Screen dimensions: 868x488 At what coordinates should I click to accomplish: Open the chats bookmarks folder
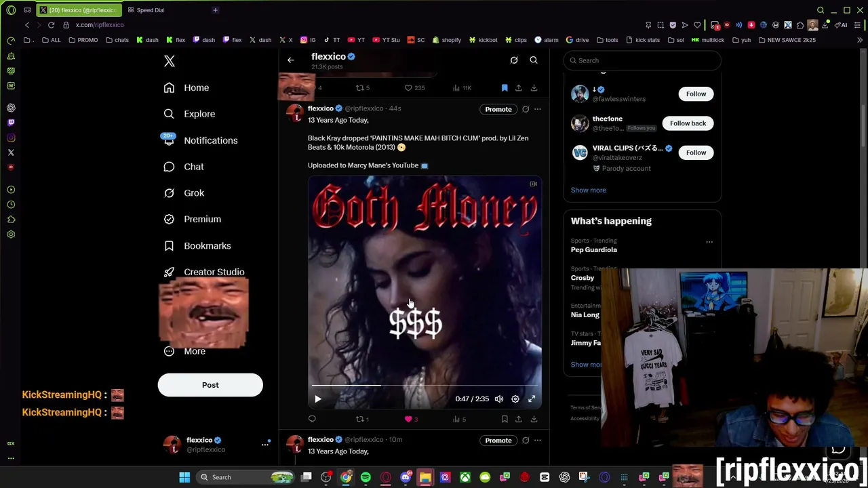pyautogui.click(x=117, y=40)
